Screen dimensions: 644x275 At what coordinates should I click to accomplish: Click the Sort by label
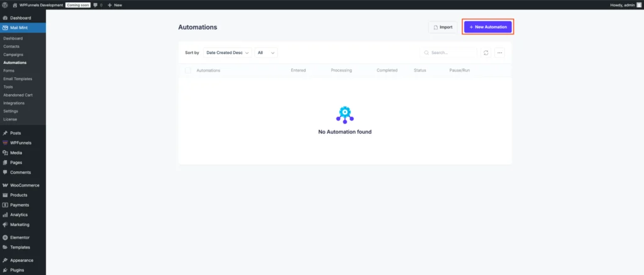[192, 53]
